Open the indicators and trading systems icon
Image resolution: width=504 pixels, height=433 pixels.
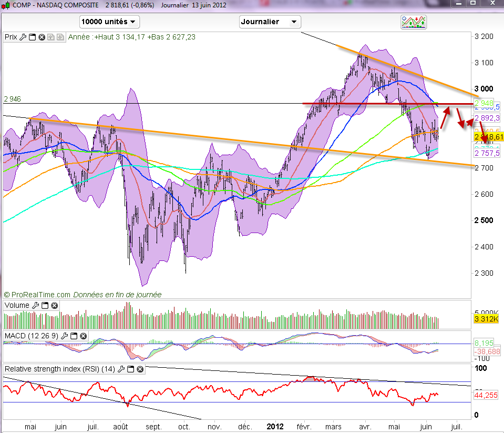[413, 22]
